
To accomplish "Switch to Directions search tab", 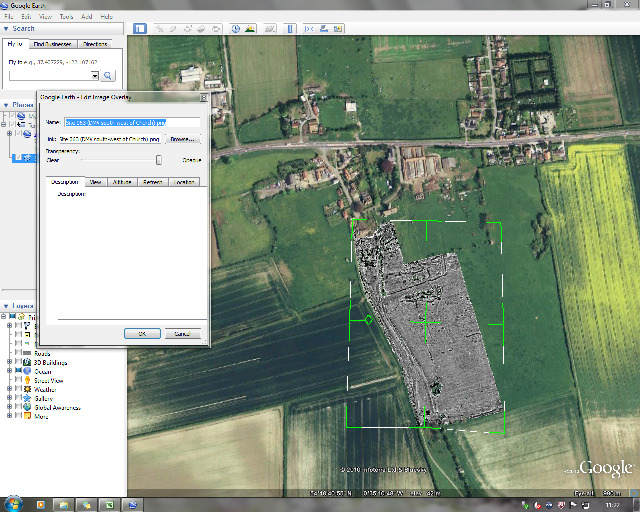I will tap(95, 44).
